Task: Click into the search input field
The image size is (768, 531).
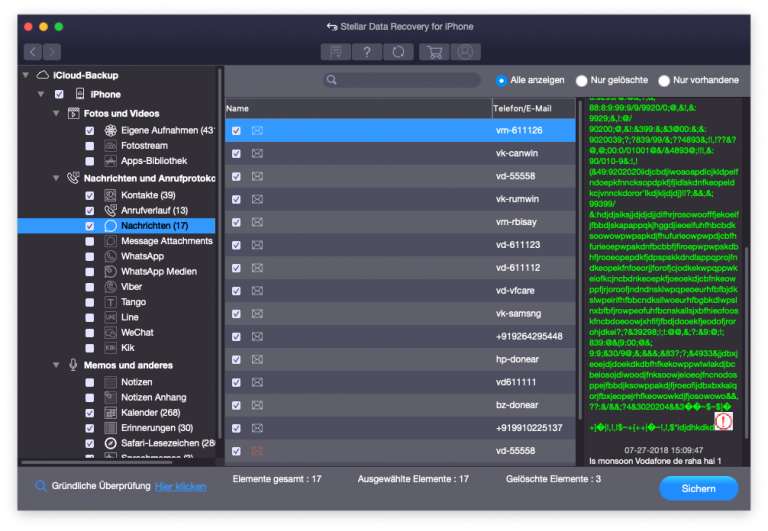Action: tap(402, 80)
